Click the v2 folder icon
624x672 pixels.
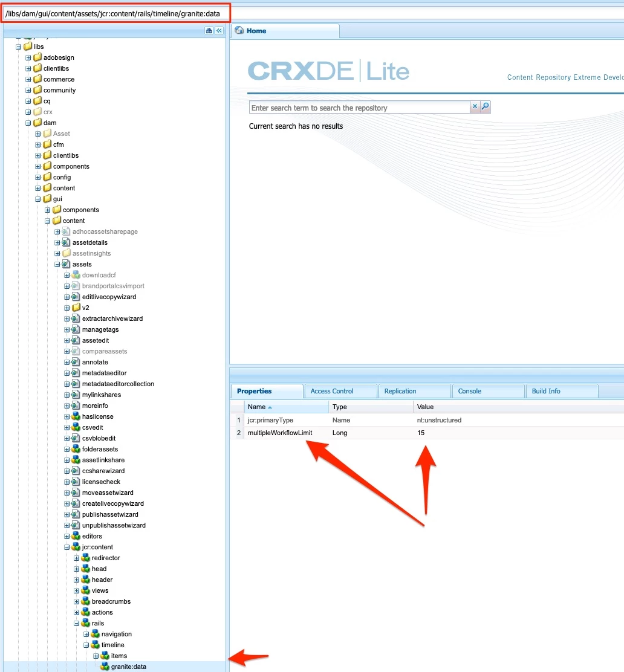point(76,308)
